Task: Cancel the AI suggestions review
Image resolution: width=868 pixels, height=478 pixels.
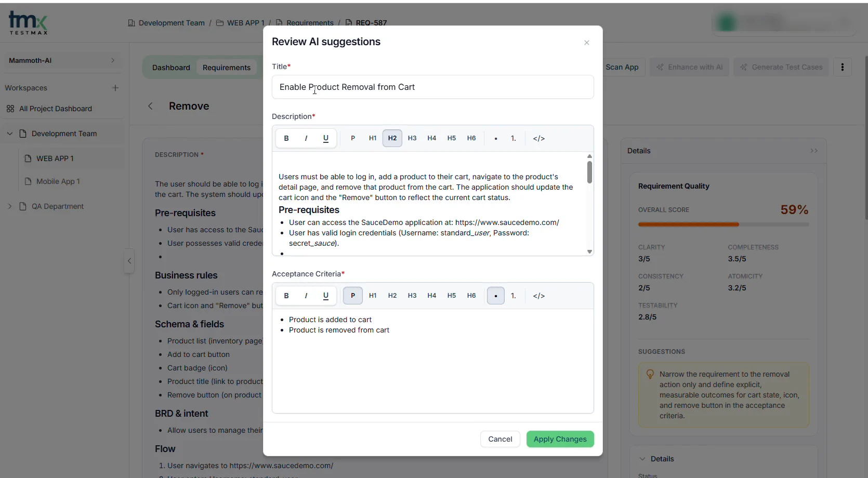Action: (x=500, y=439)
